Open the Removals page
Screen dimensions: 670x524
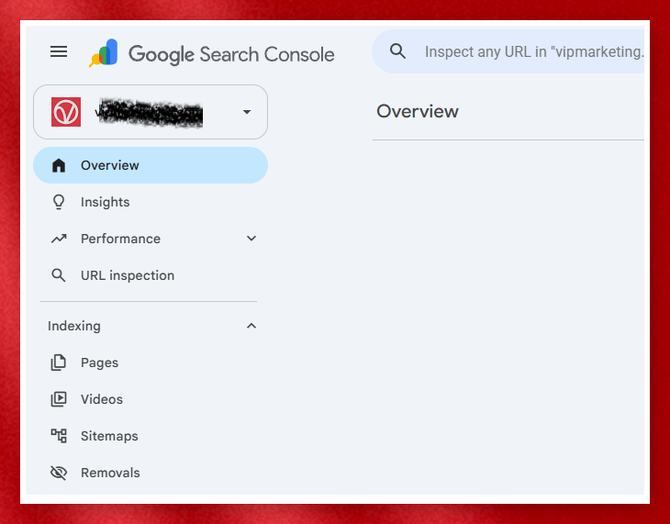click(x=150, y=473)
